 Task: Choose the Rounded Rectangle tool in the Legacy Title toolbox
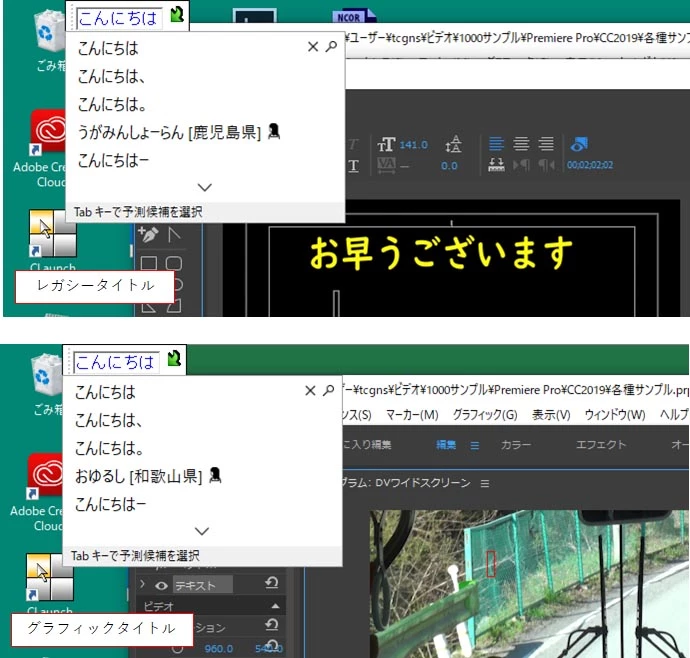[174, 263]
